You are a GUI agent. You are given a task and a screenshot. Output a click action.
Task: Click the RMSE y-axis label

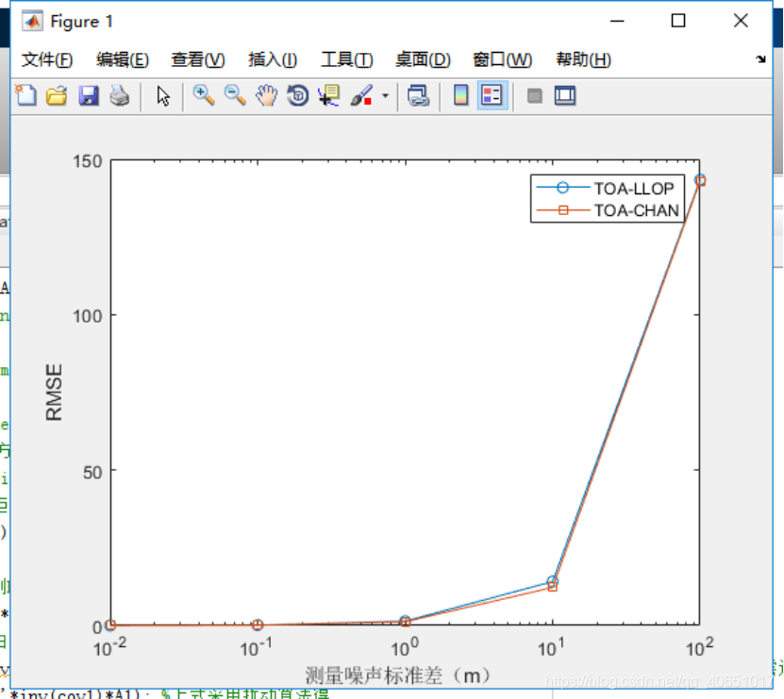pyautogui.click(x=54, y=392)
